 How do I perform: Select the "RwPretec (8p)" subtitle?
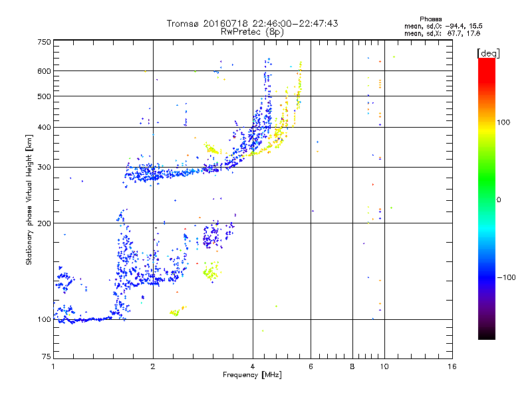[252, 32]
